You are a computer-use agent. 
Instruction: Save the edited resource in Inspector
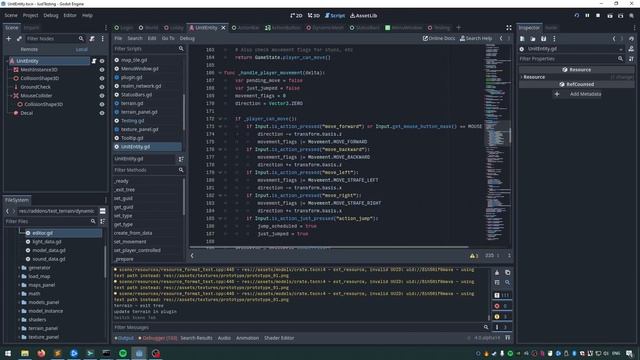tap(543, 39)
